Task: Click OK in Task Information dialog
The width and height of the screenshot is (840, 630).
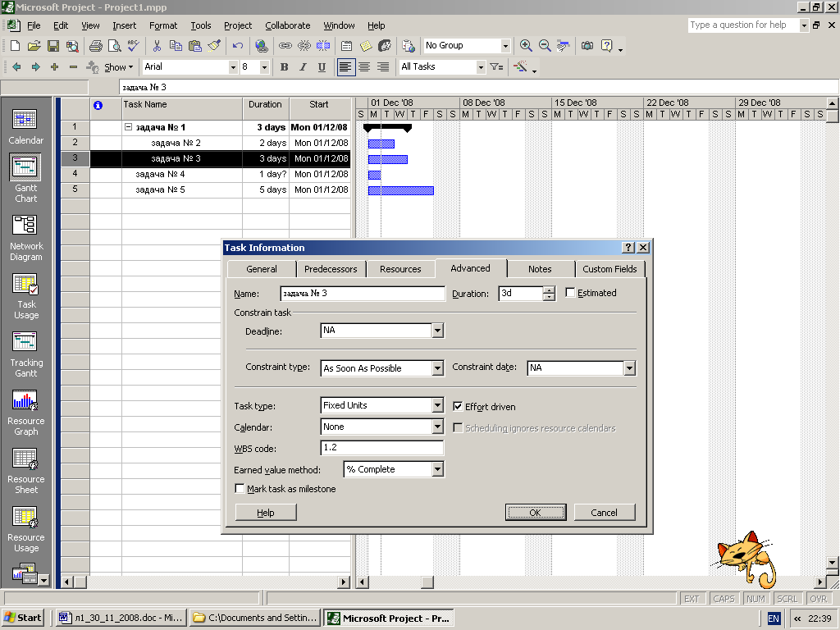Action: (x=535, y=512)
